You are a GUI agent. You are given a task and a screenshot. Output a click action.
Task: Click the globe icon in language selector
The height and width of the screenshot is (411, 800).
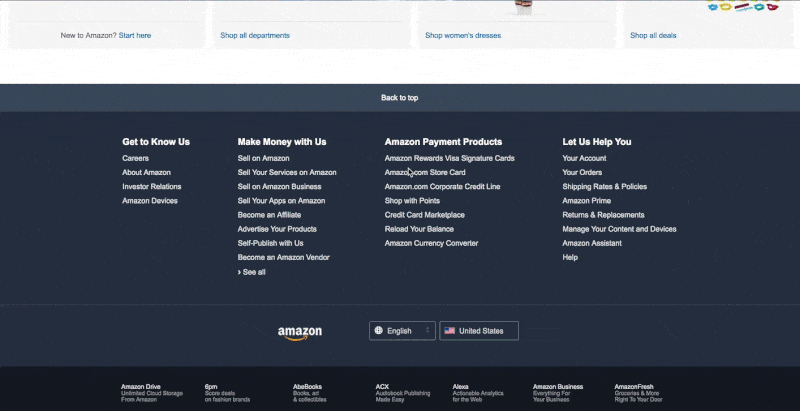tap(379, 330)
